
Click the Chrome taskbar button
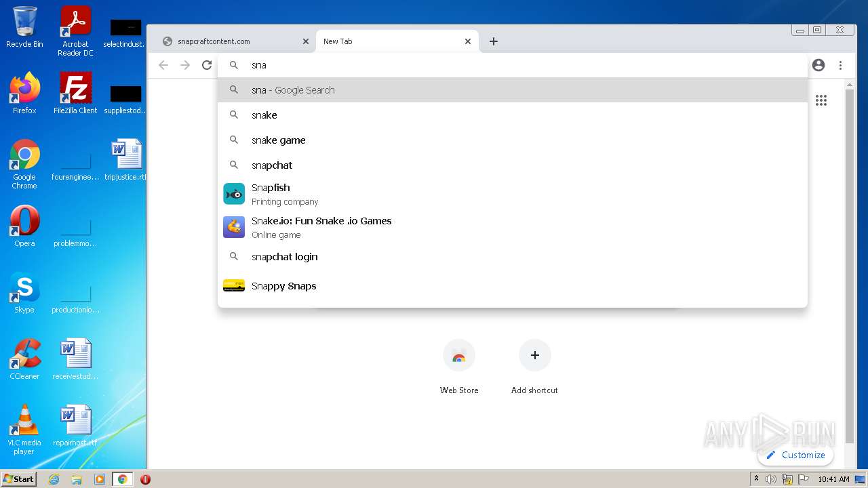coord(123,479)
